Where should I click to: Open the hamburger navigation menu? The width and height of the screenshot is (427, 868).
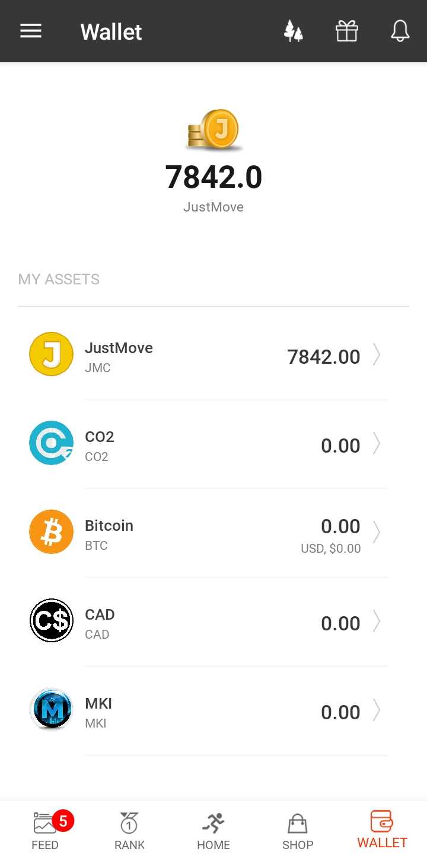point(31,31)
